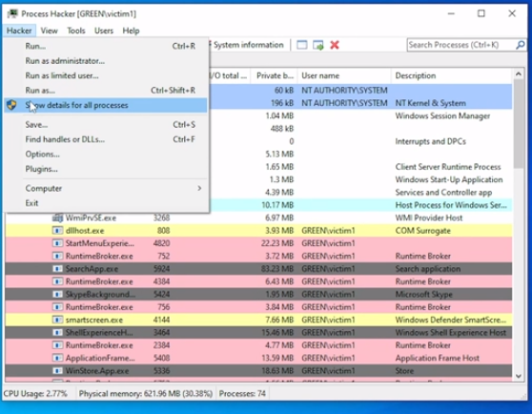Viewport: 532px width, 414px height.
Task: Sort by Description column header
Action: coord(452,75)
